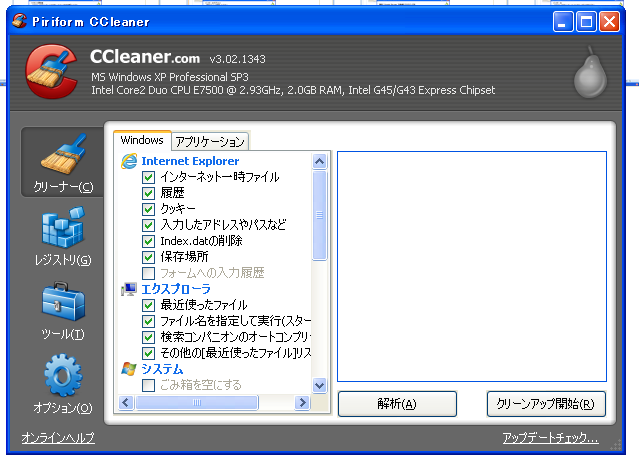Toggle 入力したアドレスやパスなど checkbox
The height and width of the screenshot is (458, 639).
point(148,225)
